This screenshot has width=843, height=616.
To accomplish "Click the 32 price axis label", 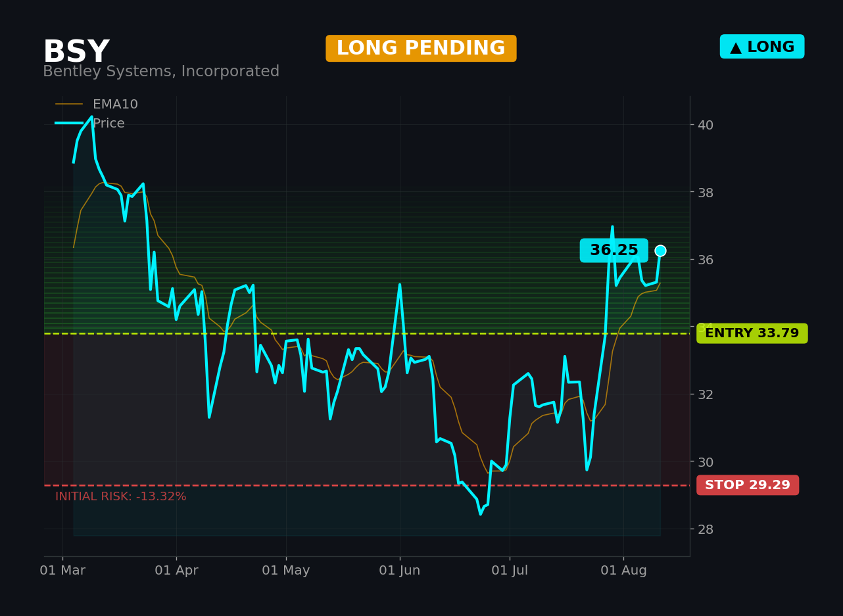I will (x=706, y=394).
